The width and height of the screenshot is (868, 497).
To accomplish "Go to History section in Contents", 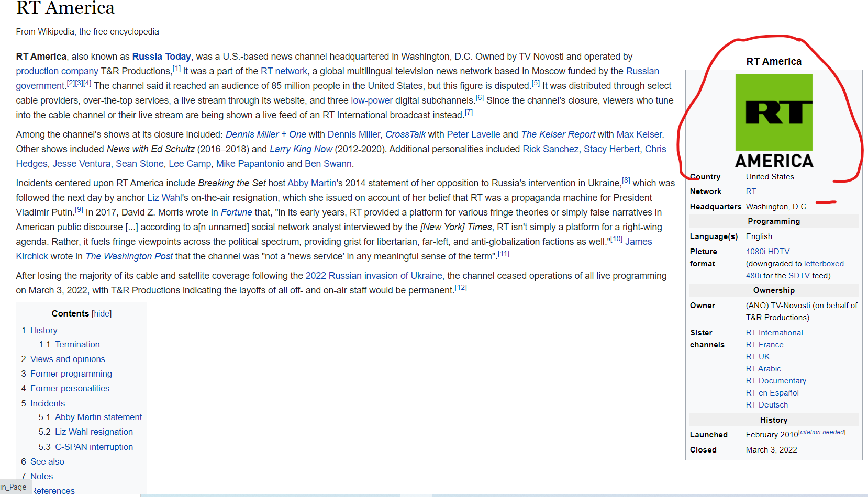I will 44,330.
